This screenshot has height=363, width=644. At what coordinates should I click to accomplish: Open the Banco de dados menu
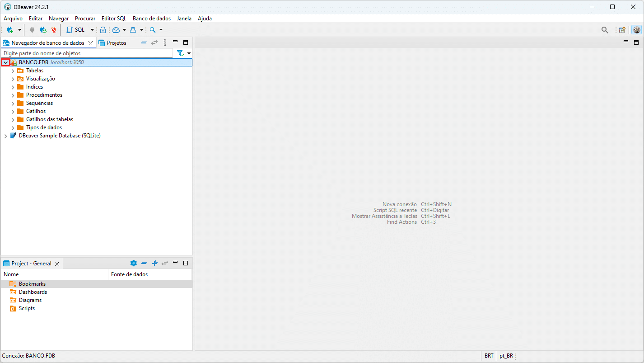tap(152, 19)
